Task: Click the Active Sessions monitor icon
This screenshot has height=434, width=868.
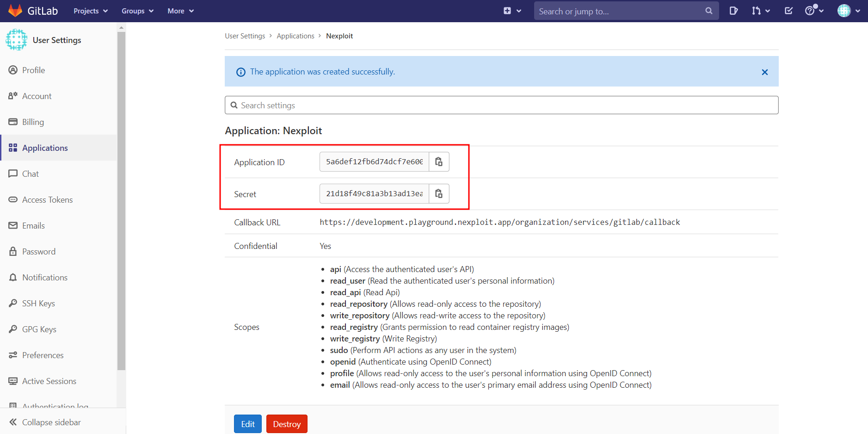Action: pyautogui.click(x=13, y=381)
